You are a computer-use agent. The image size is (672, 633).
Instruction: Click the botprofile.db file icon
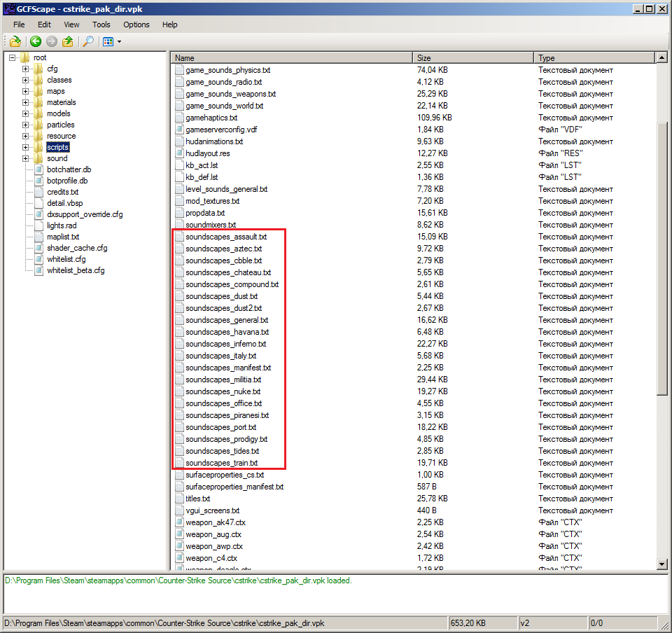point(38,181)
